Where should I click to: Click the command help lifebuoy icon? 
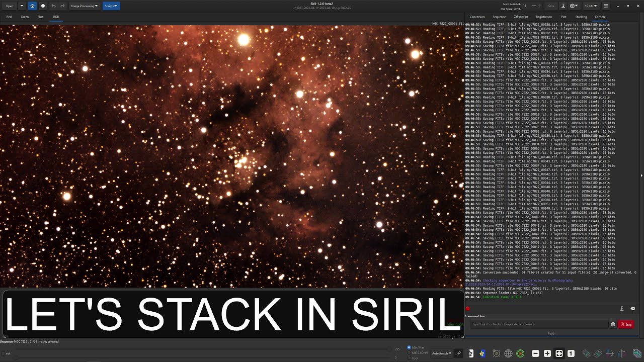pyautogui.click(x=613, y=324)
